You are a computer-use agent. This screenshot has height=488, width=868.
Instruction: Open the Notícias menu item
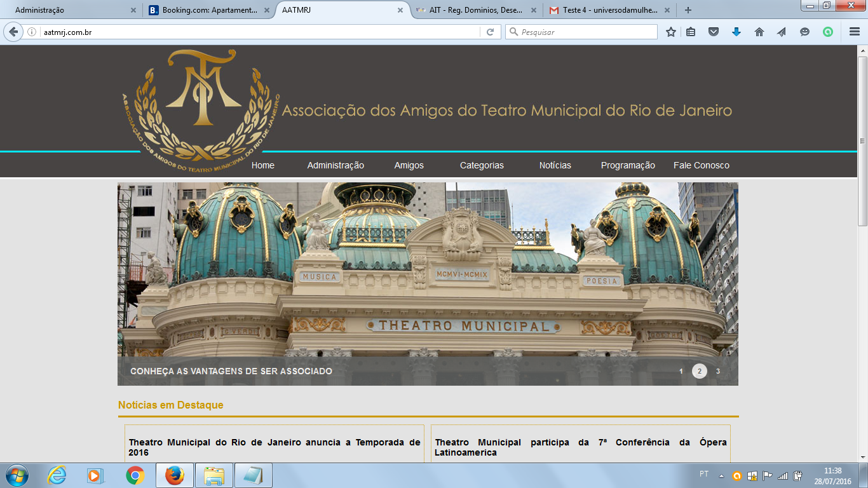(x=555, y=165)
